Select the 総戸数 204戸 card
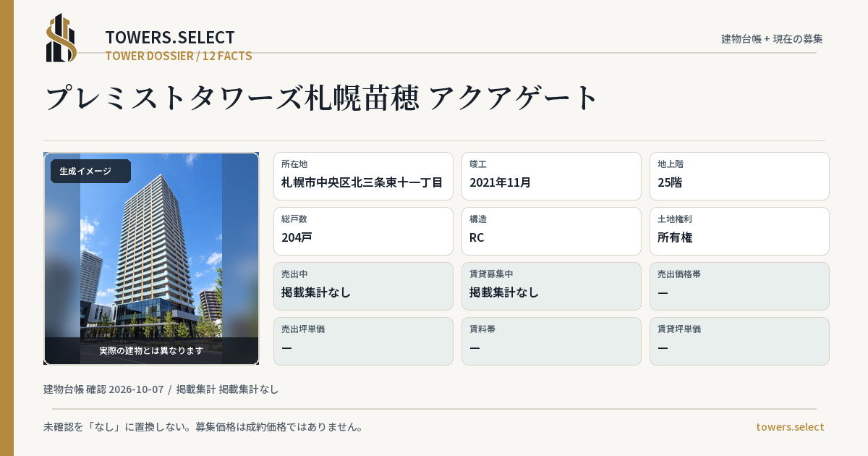Viewport: 868px width, 456px height. tap(363, 231)
